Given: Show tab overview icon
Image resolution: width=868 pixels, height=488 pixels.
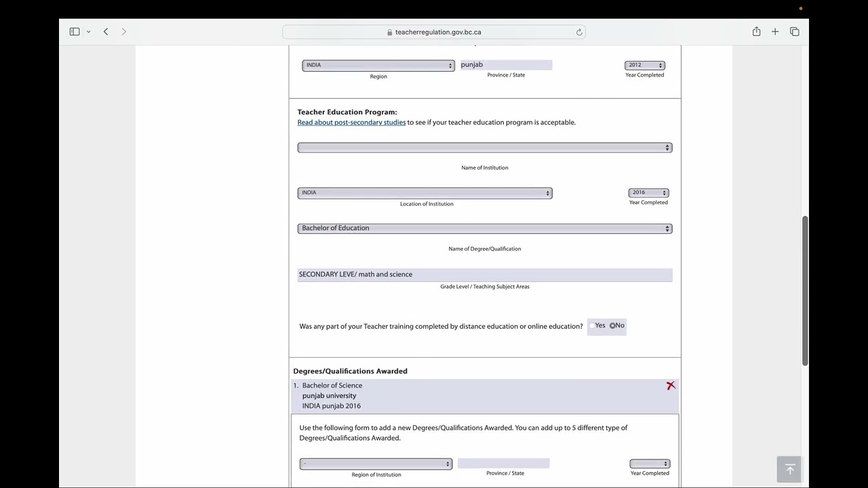Looking at the screenshot, I should (x=795, y=32).
